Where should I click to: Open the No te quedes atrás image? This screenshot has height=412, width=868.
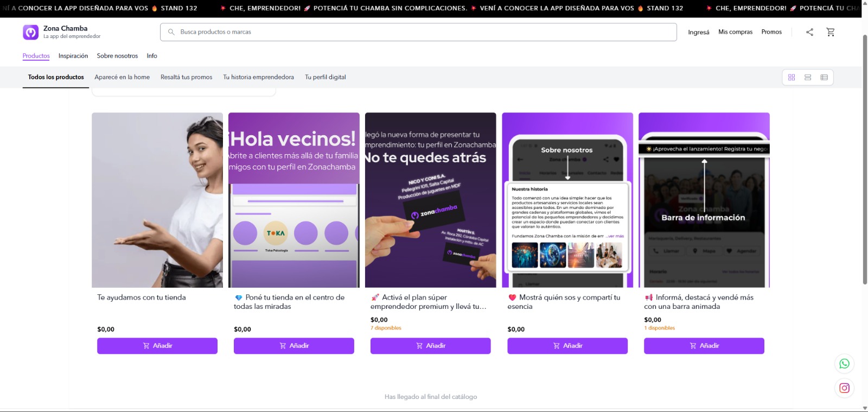(431, 200)
